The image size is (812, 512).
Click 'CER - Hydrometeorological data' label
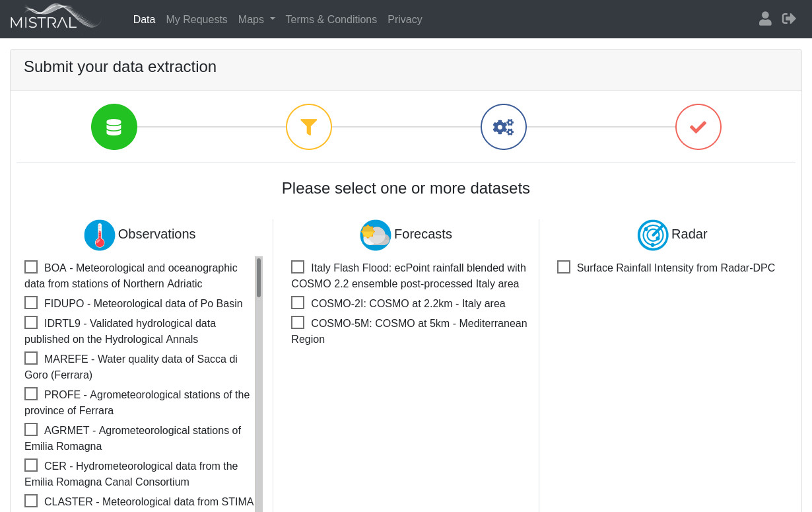(131, 474)
